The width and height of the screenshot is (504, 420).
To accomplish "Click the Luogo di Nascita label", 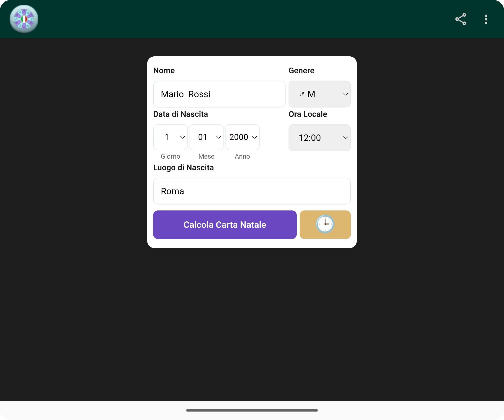I will (183, 168).
